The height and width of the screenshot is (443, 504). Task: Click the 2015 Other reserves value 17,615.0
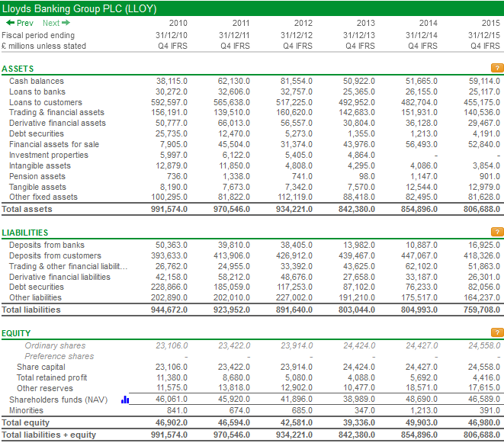click(x=484, y=387)
